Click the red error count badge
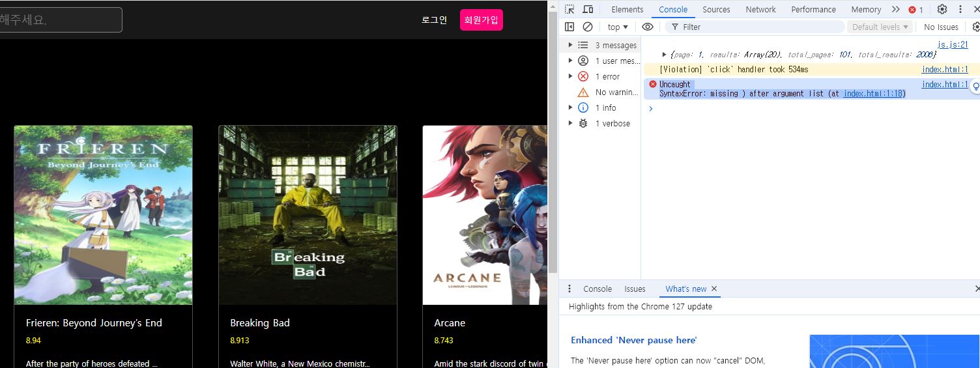The image size is (980, 368). [915, 10]
